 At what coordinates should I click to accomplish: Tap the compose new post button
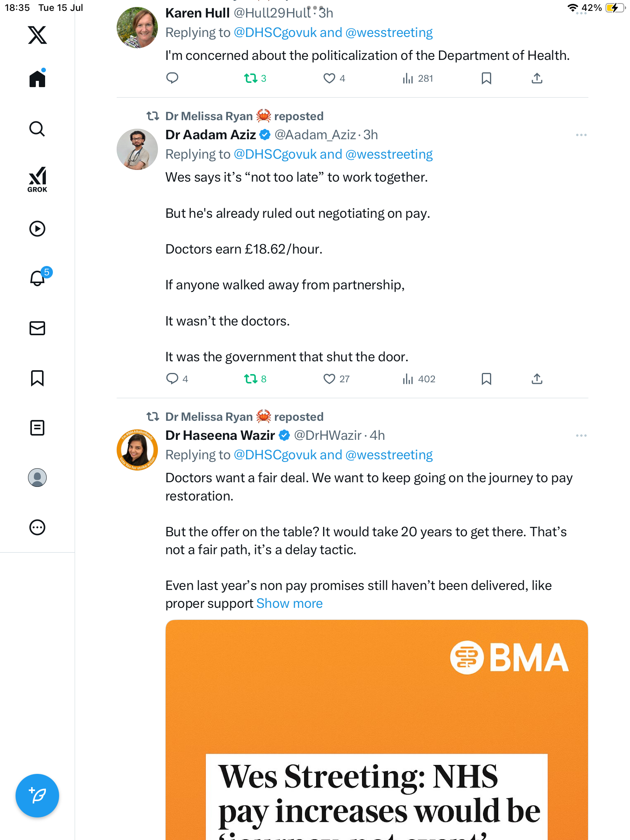point(37,796)
